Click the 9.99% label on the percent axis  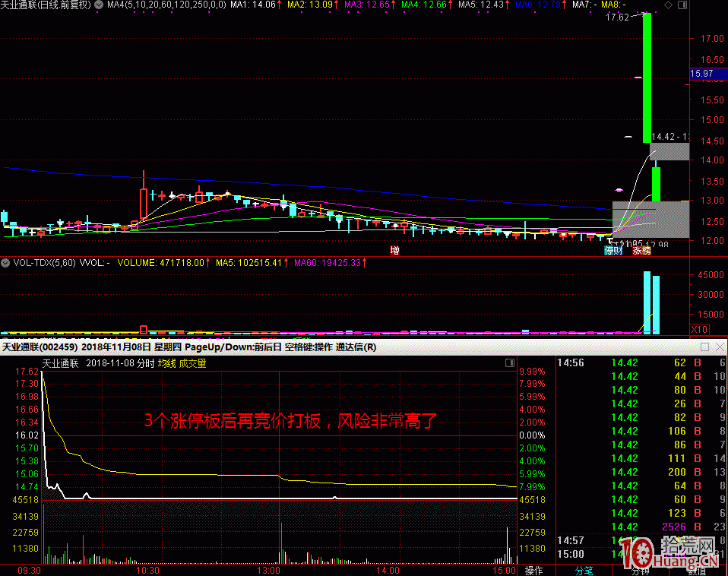532,372
